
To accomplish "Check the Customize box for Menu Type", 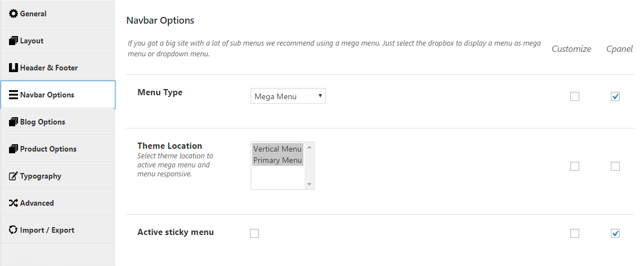I will [x=575, y=96].
